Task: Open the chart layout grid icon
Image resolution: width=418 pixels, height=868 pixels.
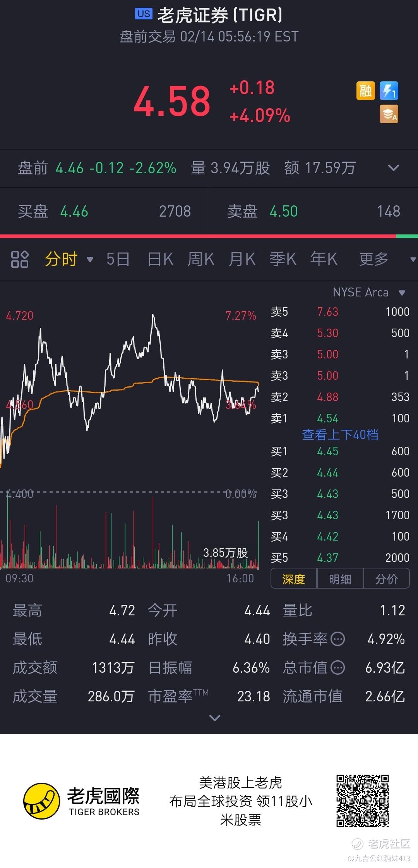Action: pyautogui.click(x=20, y=259)
